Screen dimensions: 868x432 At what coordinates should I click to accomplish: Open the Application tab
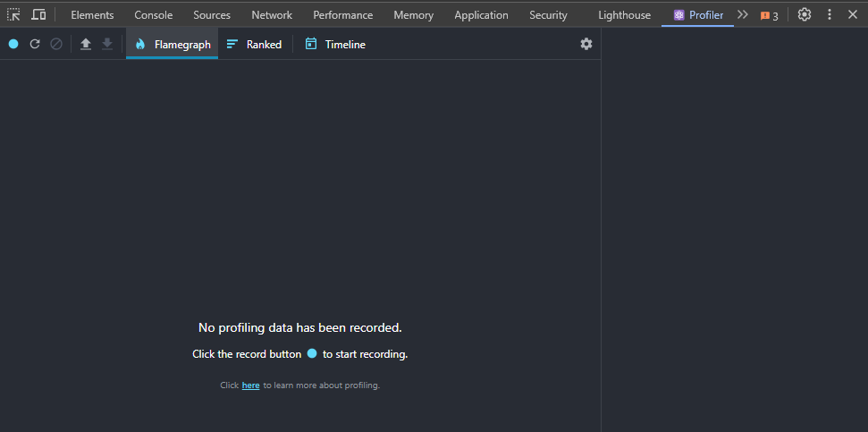[481, 15]
